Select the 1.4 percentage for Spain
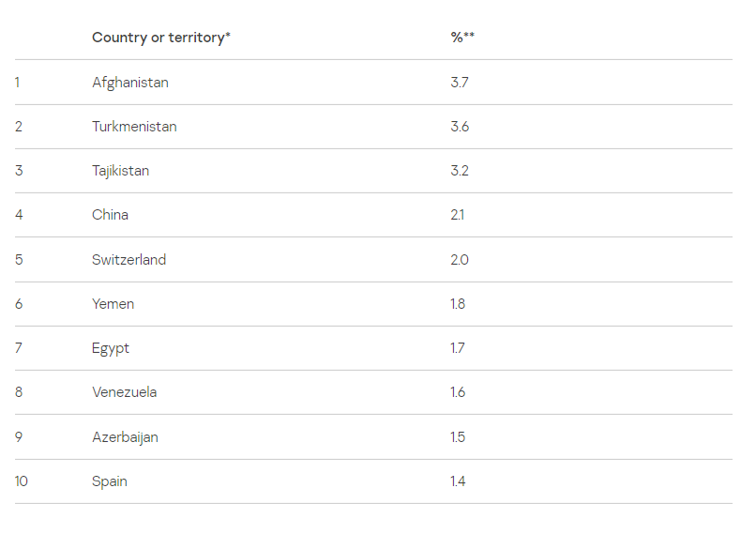Viewport: 756px width, 534px height. coord(458,481)
